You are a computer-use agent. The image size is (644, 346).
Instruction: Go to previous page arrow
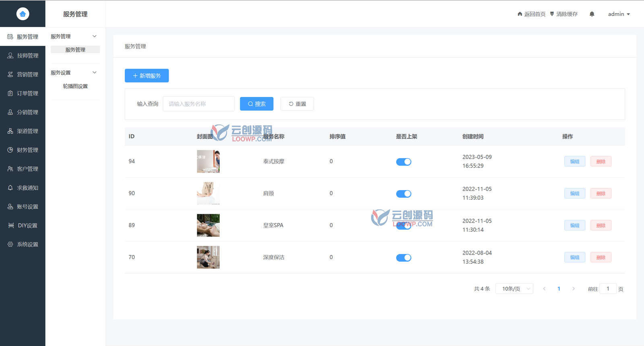click(x=544, y=289)
